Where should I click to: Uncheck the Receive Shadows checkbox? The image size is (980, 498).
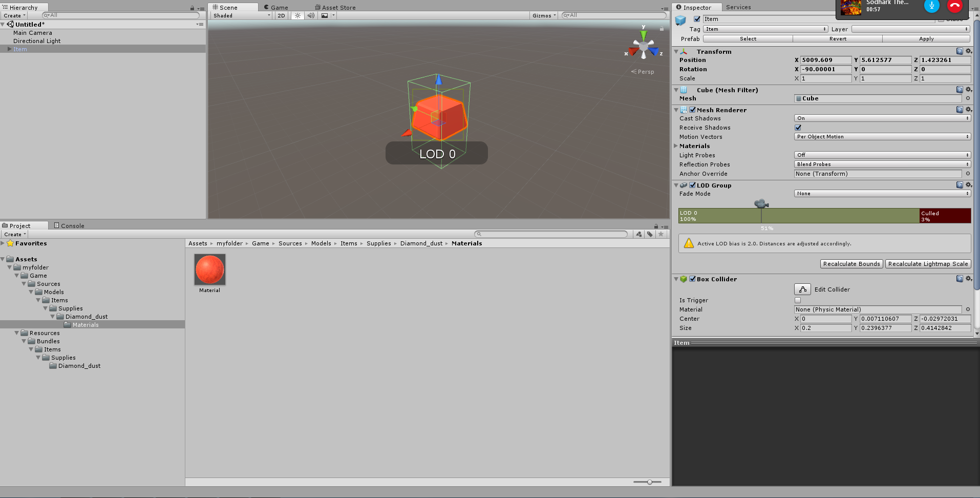(798, 128)
